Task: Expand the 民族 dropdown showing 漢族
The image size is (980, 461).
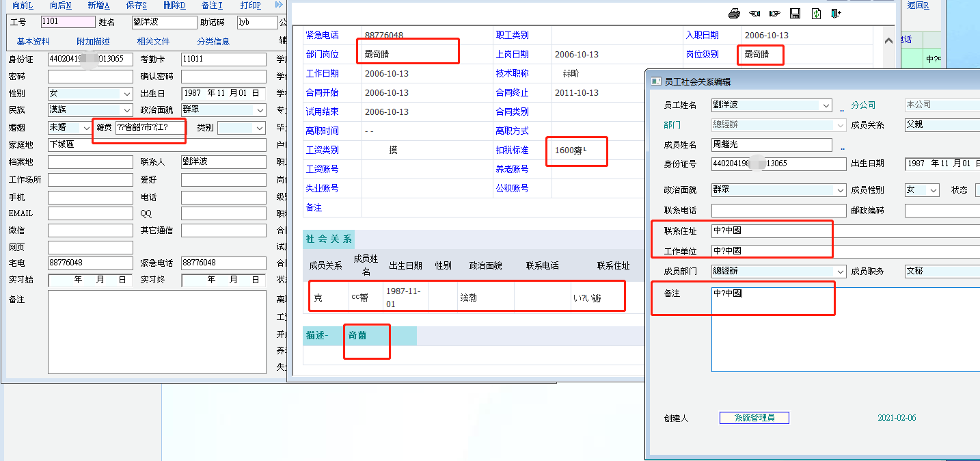Action: [126, 110]
